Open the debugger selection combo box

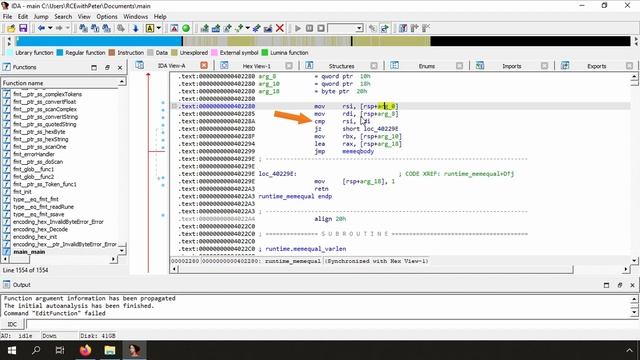[345, 28]
